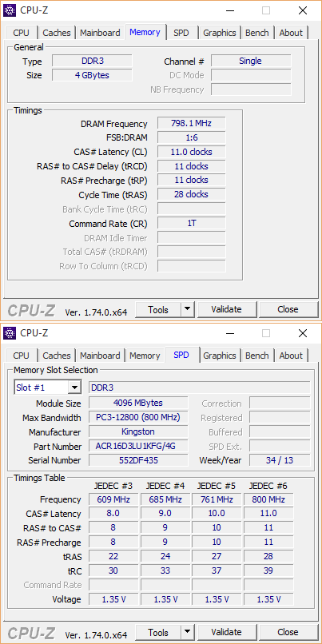Click the 685 MHz JEDEC #4 frequency
This screenshot has height=644, width=322.
point(165,500)
